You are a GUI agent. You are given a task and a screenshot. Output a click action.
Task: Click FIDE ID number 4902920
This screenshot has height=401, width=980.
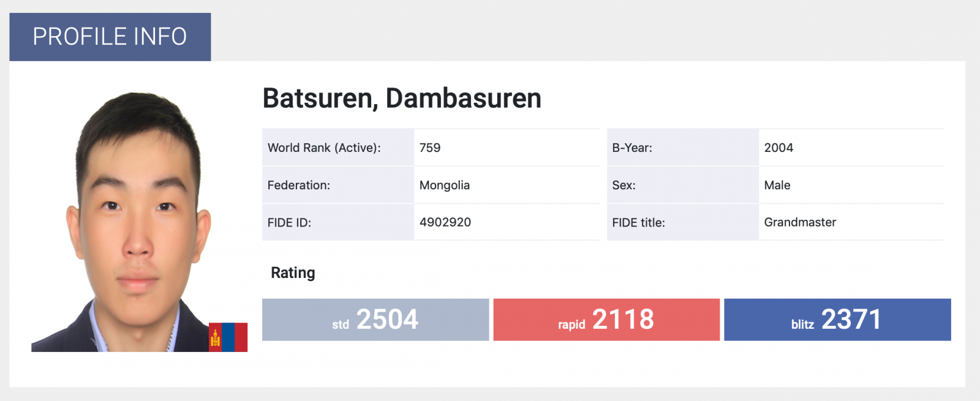(x=445, y=222)
